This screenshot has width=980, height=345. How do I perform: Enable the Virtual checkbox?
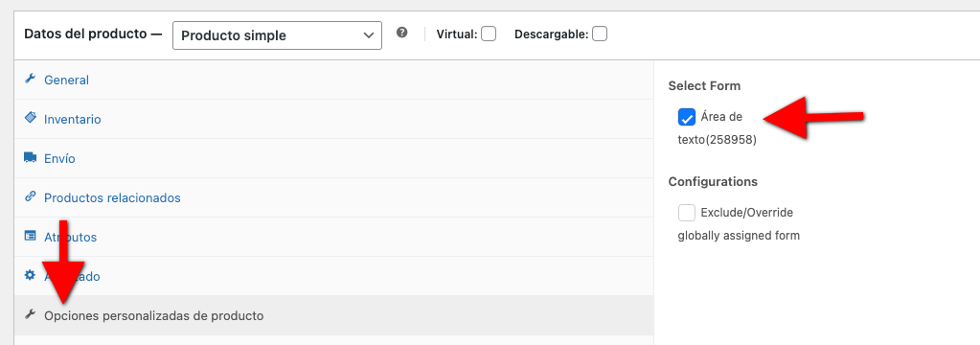click(x=489, y=34)
